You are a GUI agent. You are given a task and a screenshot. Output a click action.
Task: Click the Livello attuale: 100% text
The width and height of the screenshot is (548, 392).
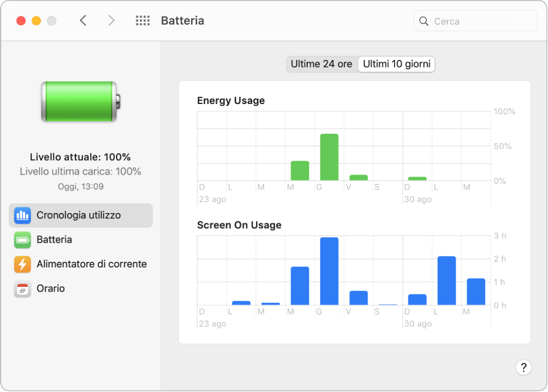tap(80, 157)
